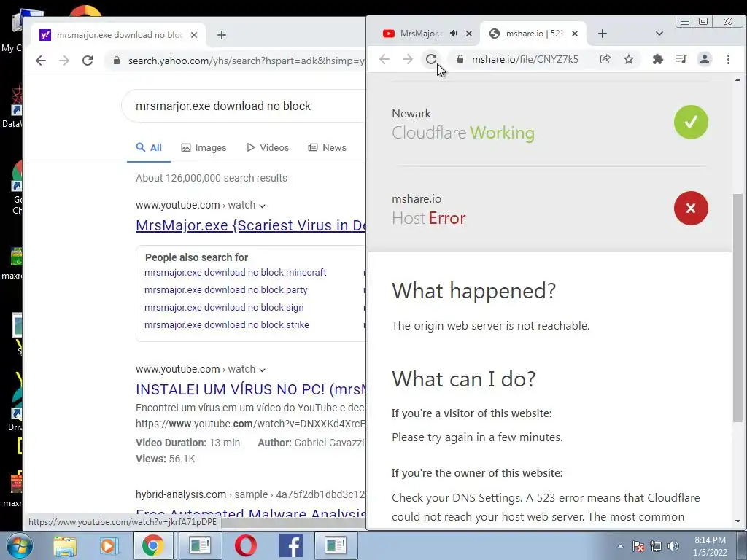Image resolution: width=747 pixels, height=560 pixels.
Task: Click the mshare.io address bar URL
Action: tap(525, 59)
